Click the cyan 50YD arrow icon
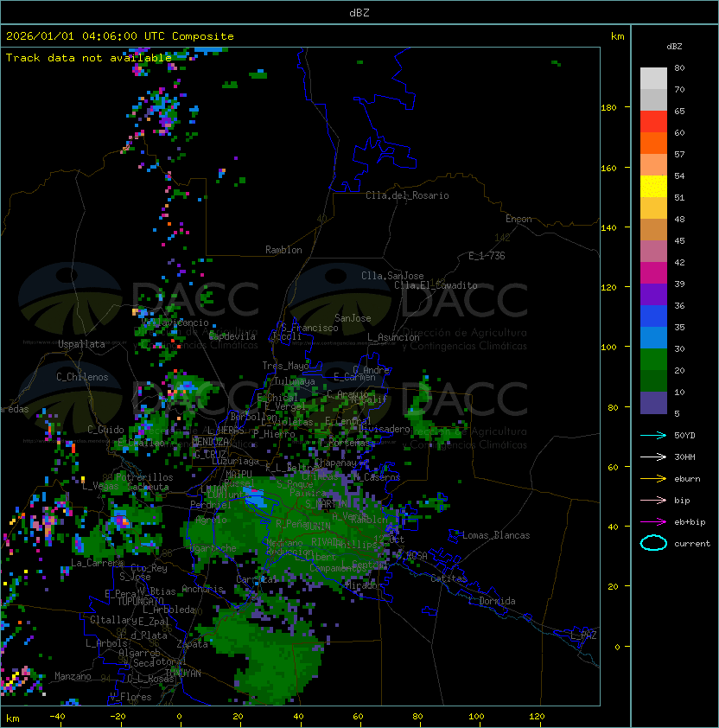Screen dimensions: 719x728 (653, 435)
